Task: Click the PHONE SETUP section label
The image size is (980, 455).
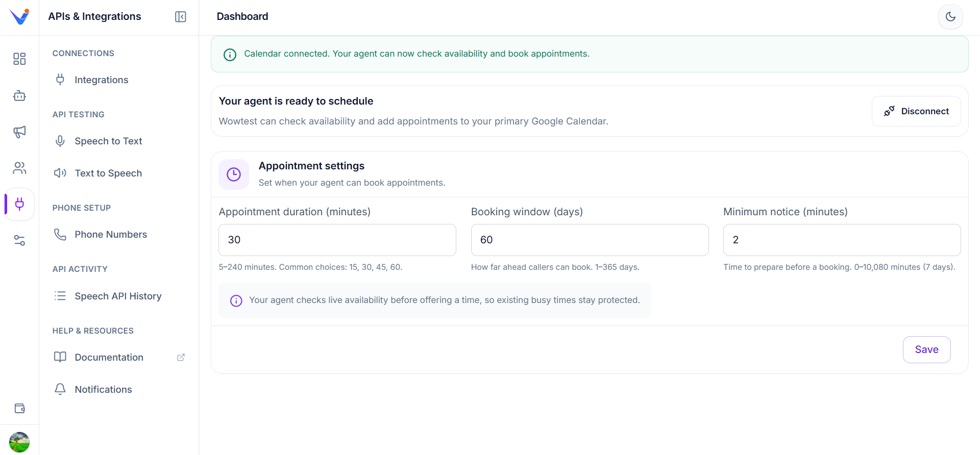Action: [x=82, y=208]
